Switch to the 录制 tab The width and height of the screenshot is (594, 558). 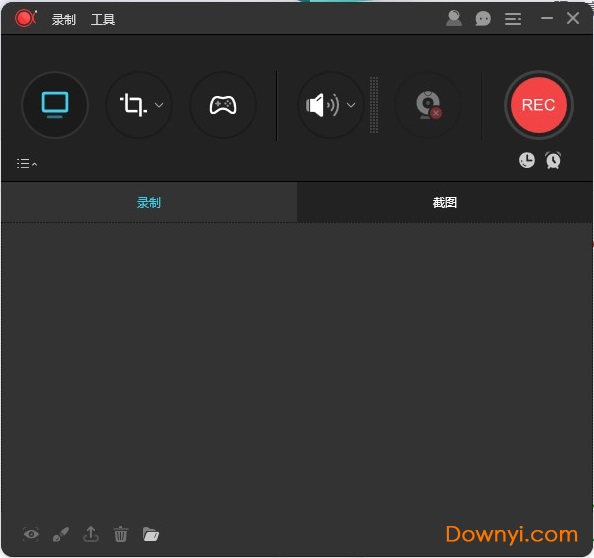(x=149, y=202)
